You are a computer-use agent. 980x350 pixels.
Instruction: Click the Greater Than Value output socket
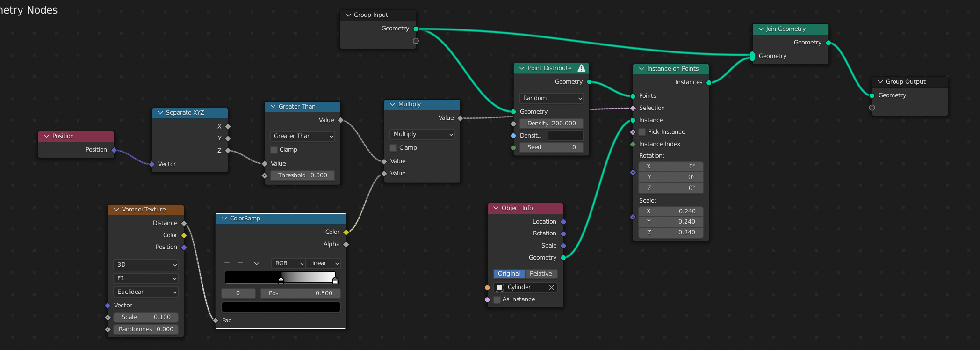(x=341, y=120)
